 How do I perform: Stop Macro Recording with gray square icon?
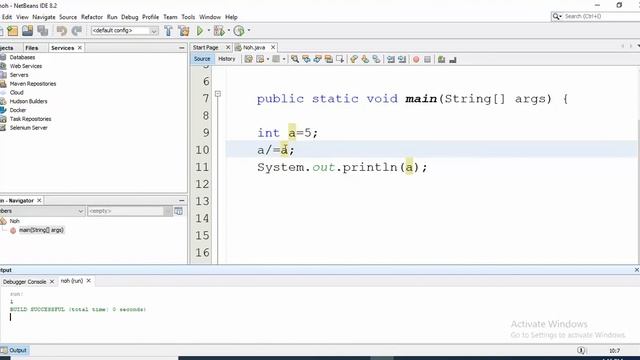427,60
